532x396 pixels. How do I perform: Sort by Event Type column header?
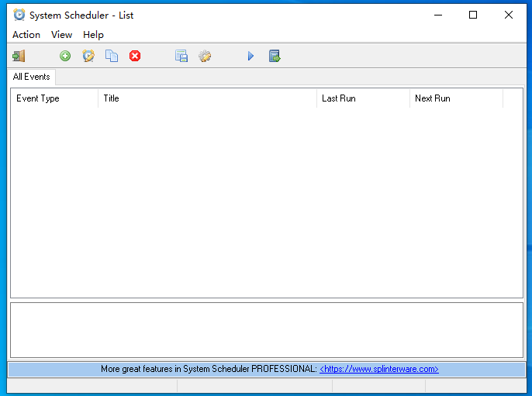point(54,98)
